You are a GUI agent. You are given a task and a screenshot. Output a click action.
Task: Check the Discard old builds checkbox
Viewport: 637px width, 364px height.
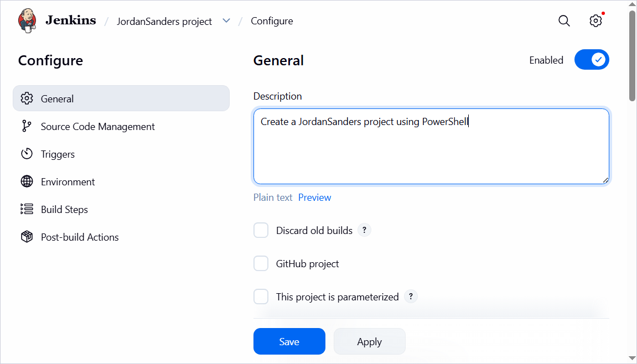click(261, 230)
